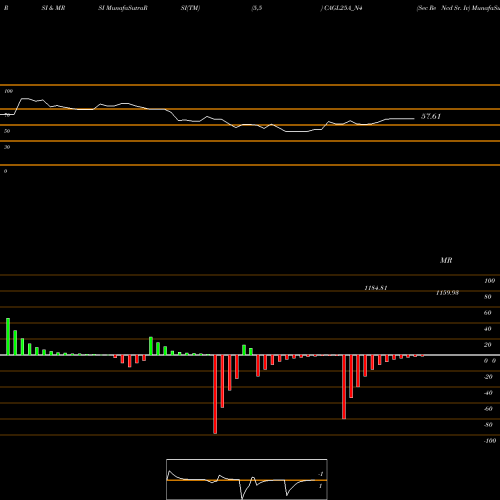Click the MR label above lower chart

pyautogui.click(x=446, y=260)
